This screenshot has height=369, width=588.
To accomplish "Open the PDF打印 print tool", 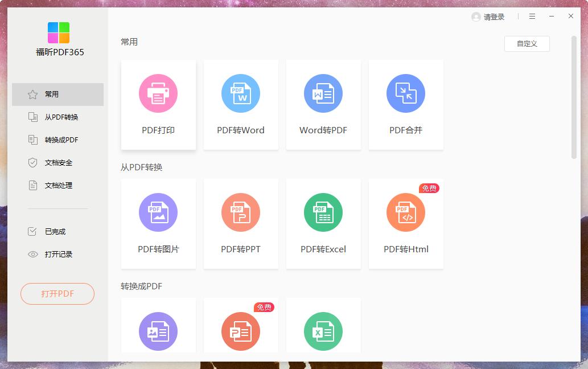I will point(158,105).
